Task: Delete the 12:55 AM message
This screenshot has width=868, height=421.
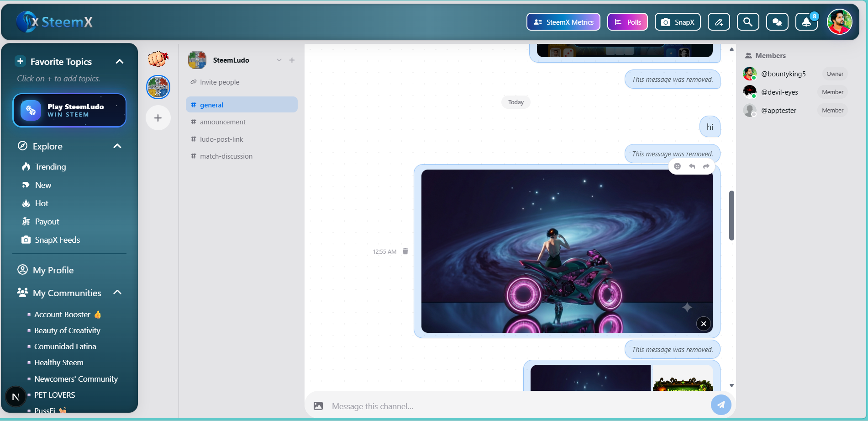Action: [x=405, y=251]
